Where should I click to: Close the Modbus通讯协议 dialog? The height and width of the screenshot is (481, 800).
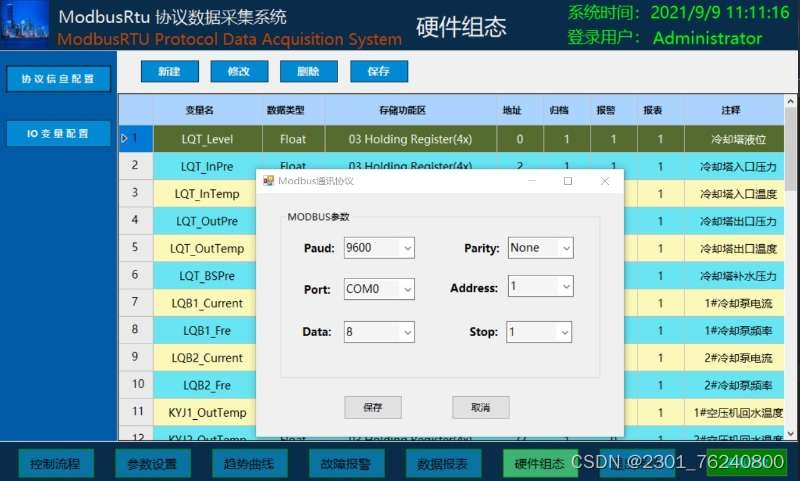(605, 181)
